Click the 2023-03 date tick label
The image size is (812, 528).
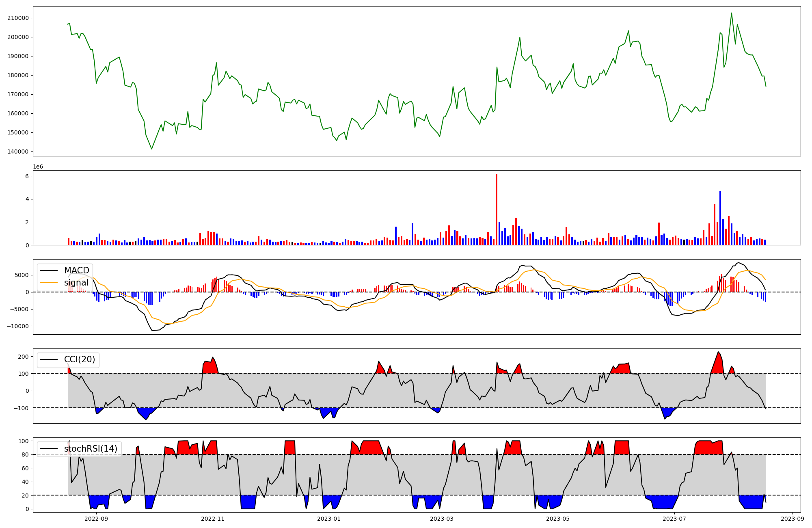(x=441, y=519)
